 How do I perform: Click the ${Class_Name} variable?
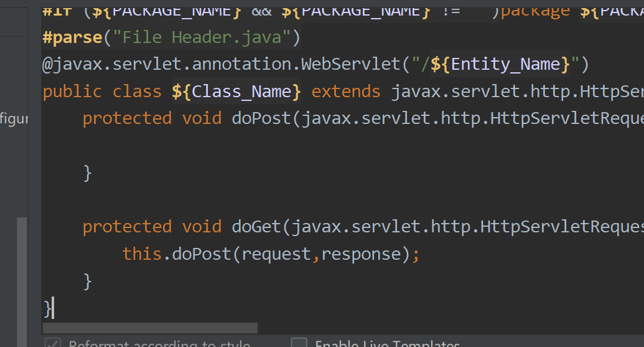[236, 92]
